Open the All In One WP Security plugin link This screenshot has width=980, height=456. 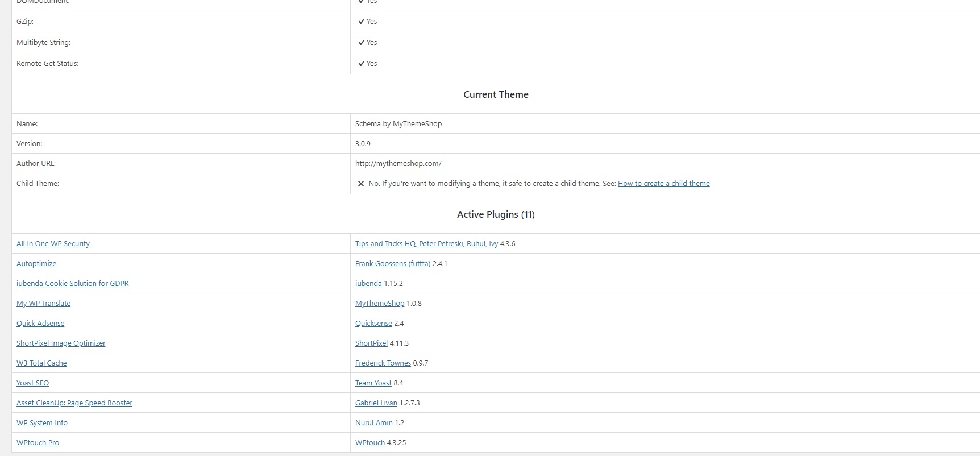pos(53,244)
